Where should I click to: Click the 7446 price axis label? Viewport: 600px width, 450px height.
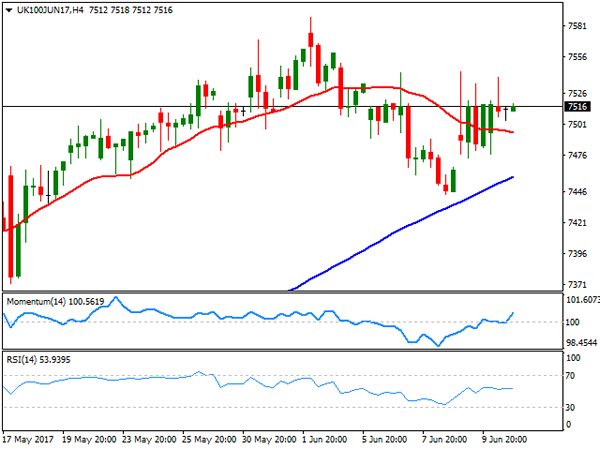(577, 192)
